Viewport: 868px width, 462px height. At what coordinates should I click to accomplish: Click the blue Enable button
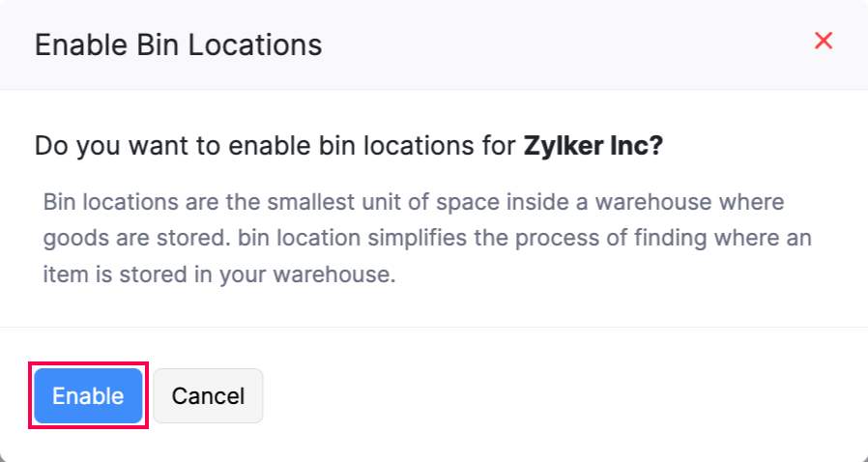[x=88, y=395]
